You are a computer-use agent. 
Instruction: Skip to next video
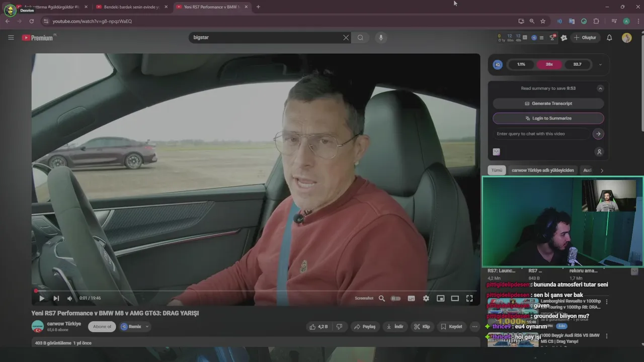click(x=56, y=298)
